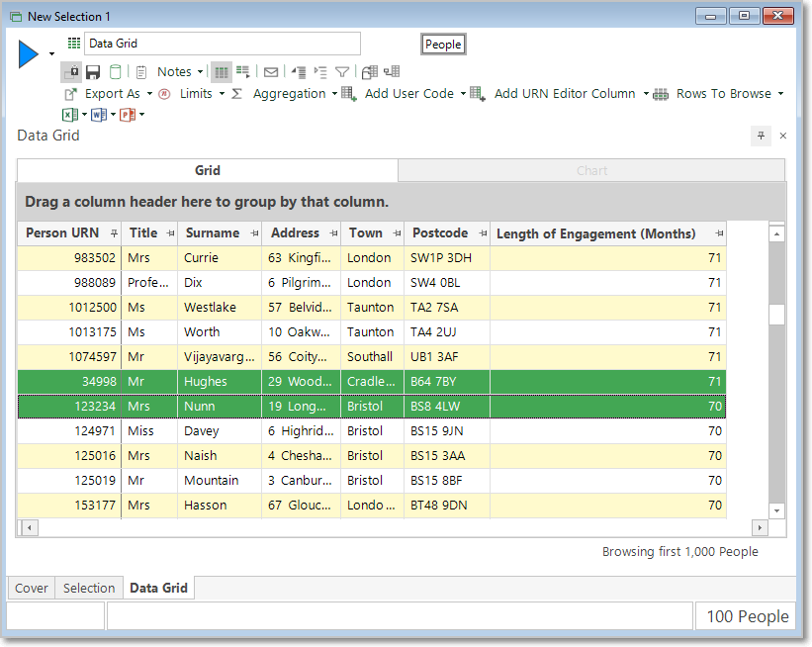812x647 pixels.
Task: Click the vertical scrollbar down arrow
Action: [x=776, y=511]
